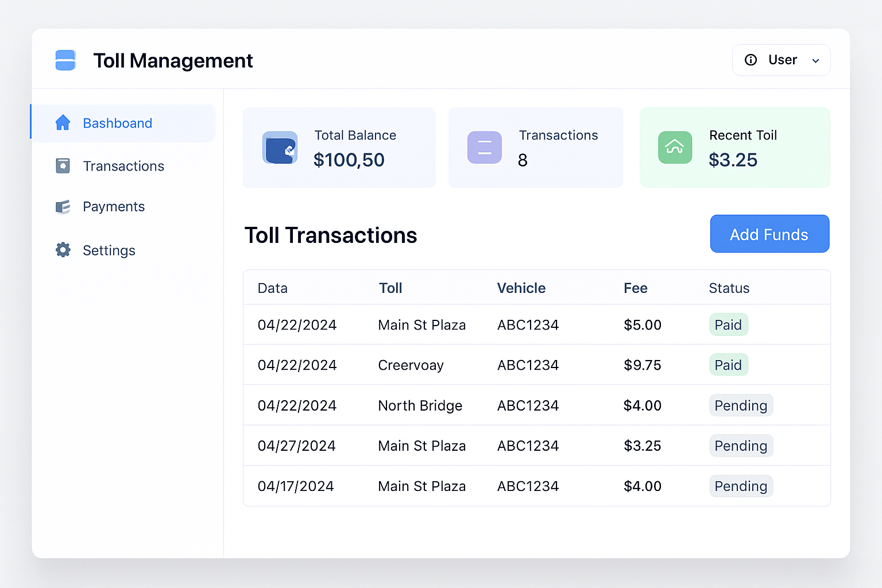This screenshot has width=882, height=588.
Task: Toggle the Paid status badge for Creervoay
Action: pos(728,365)
